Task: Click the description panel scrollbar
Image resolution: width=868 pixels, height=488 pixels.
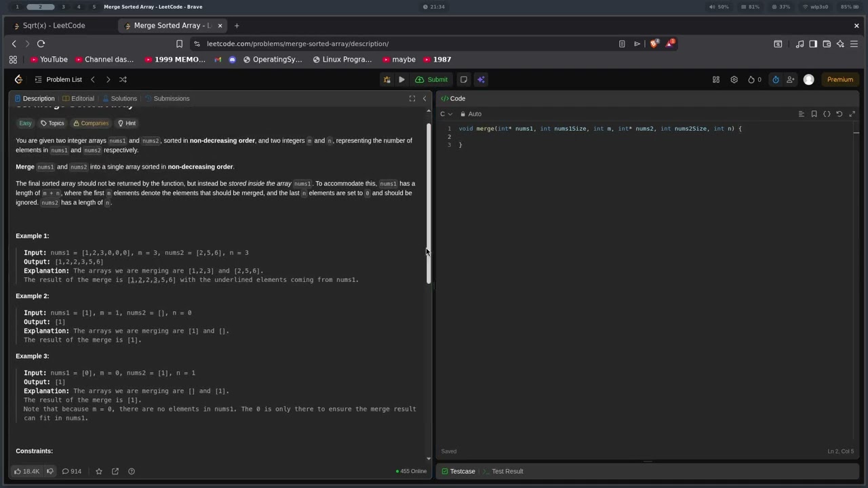Action: tap(429, 203)
